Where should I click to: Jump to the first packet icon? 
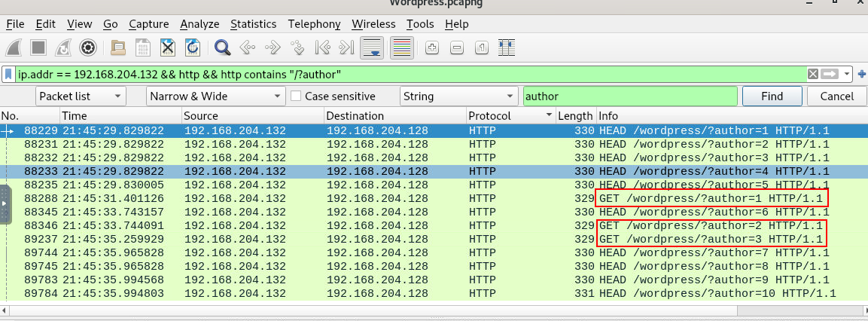pos(322,47)
